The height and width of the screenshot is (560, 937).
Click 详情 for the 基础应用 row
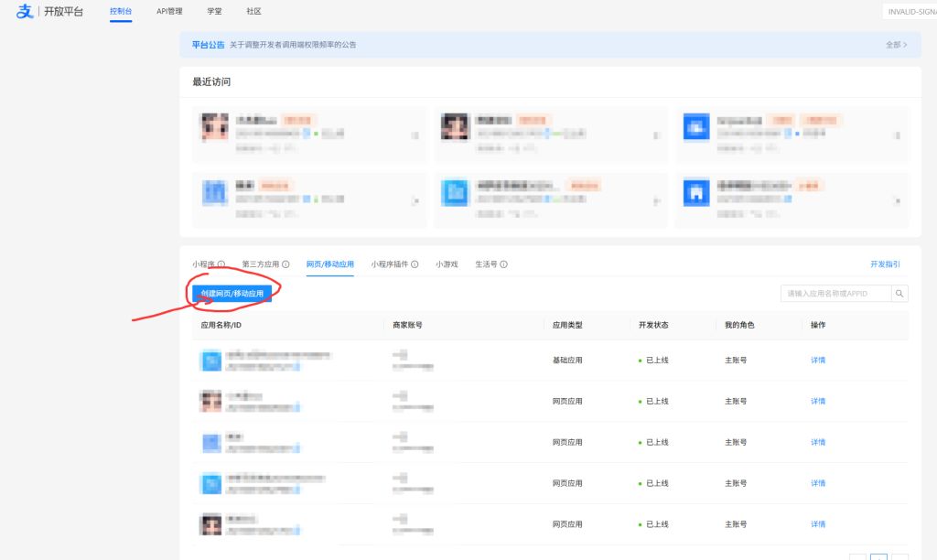817,361
